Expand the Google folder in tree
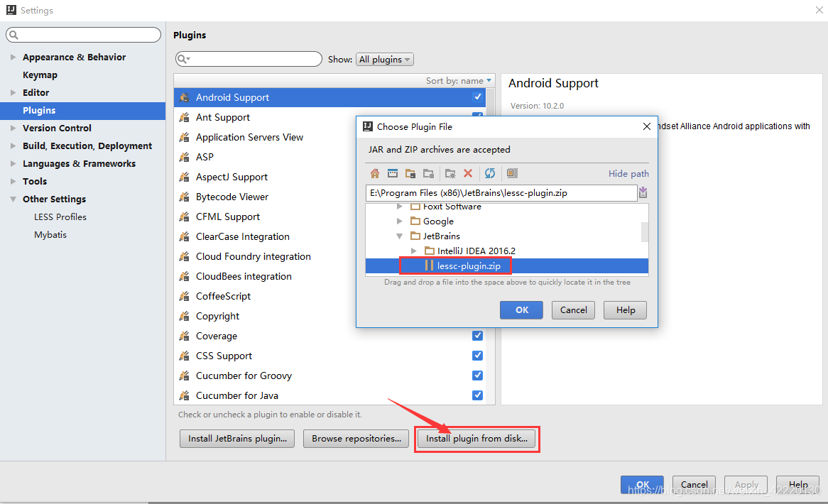The image size is (828, 504). coord(400,221)
